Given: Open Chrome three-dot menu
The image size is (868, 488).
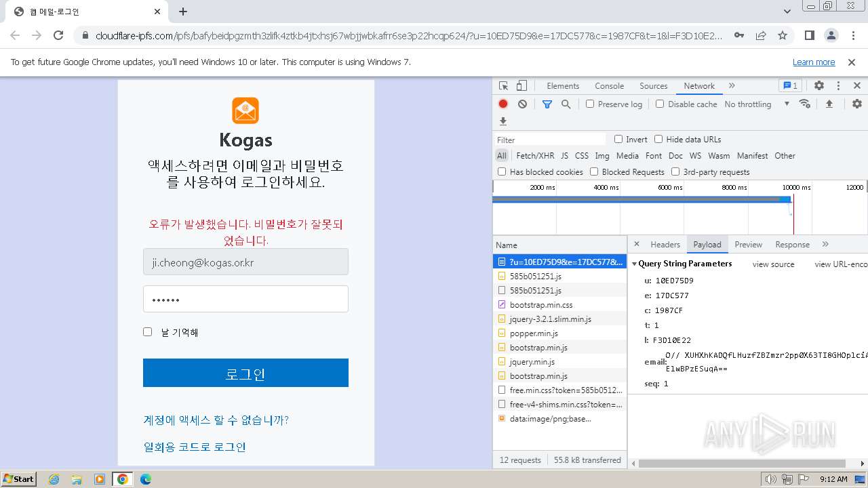Looking at the screenshot, I should point(852,35).
